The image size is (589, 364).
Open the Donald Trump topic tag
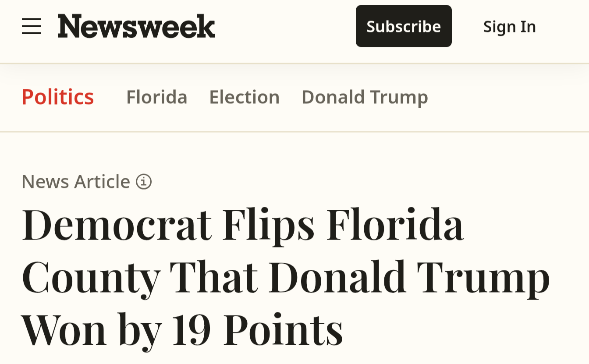coord(365,97)
